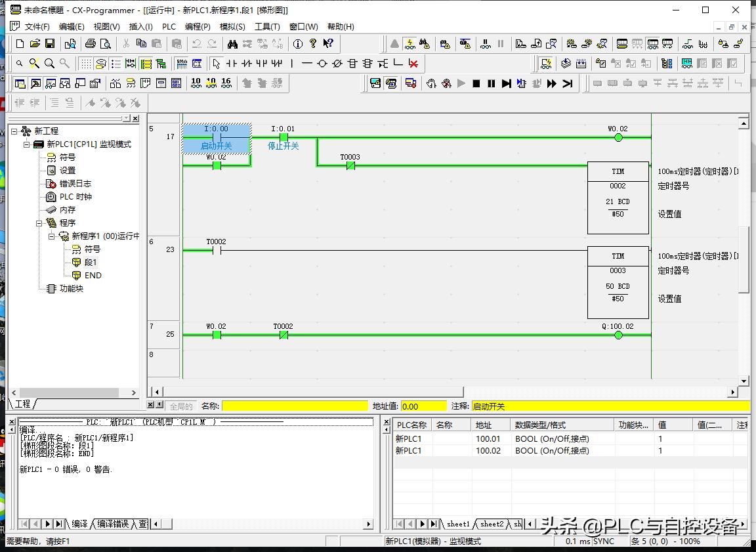
Task: Click the Step Run simulation icon
Action: (x=506, y=83)
